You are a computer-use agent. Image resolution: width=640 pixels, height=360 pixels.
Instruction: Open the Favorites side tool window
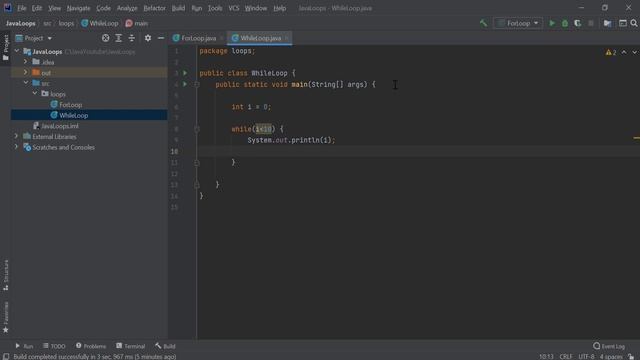(6, 317)
